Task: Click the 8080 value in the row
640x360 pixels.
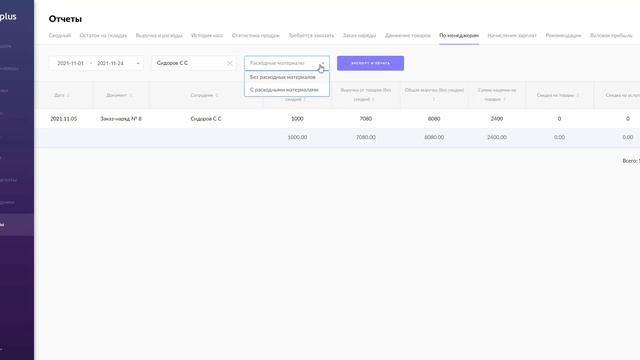Action: (434, 119)
